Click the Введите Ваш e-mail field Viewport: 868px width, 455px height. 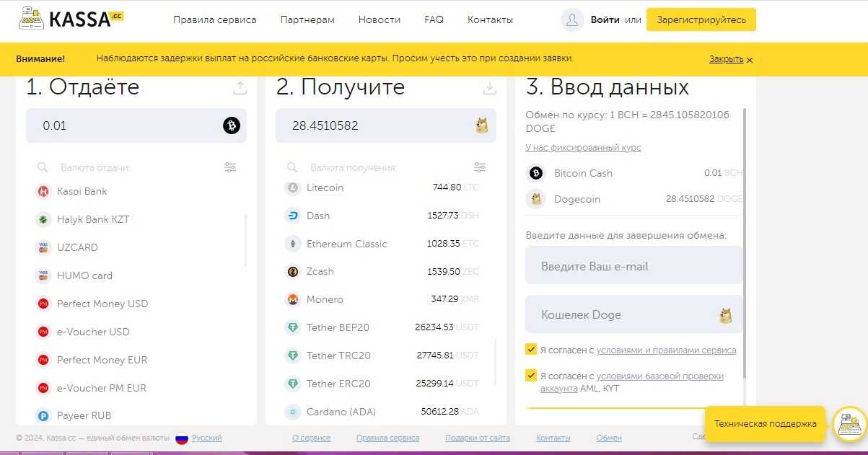pos(634,266)
